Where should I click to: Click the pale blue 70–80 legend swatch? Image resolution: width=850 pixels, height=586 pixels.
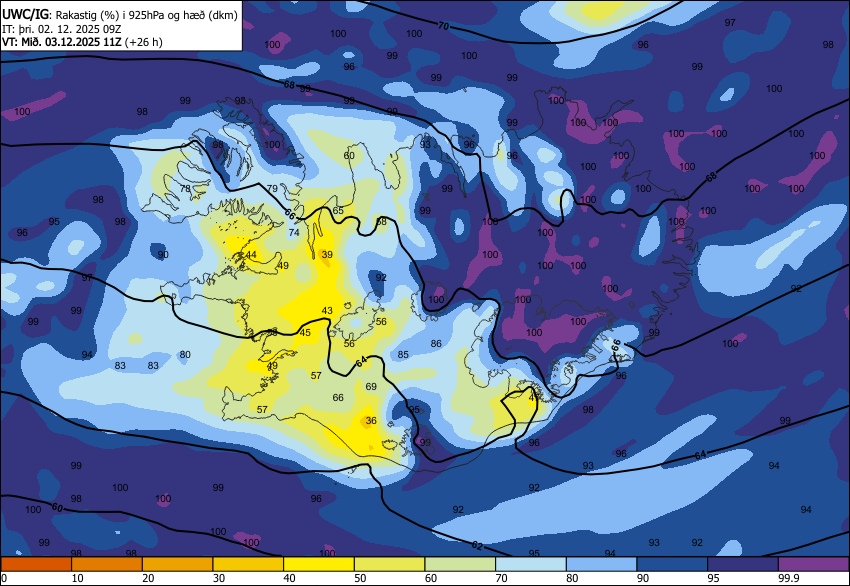[531, 564]
